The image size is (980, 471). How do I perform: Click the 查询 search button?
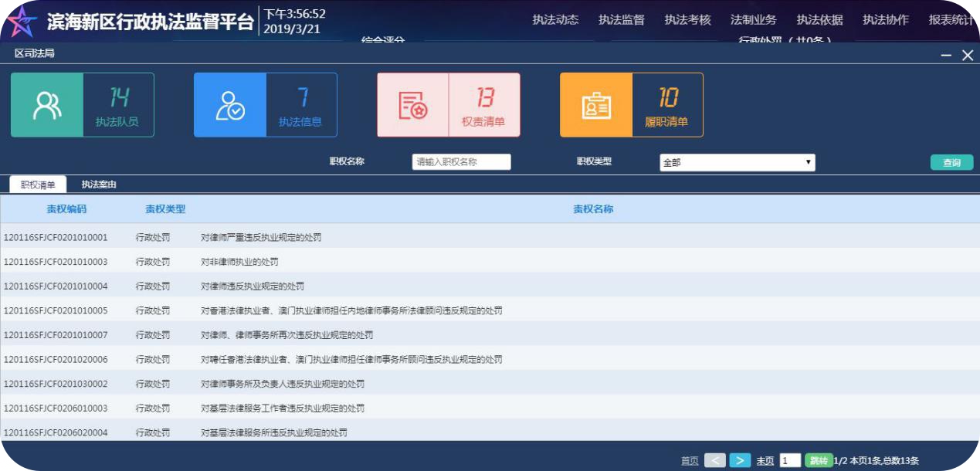tap(952, 161)
